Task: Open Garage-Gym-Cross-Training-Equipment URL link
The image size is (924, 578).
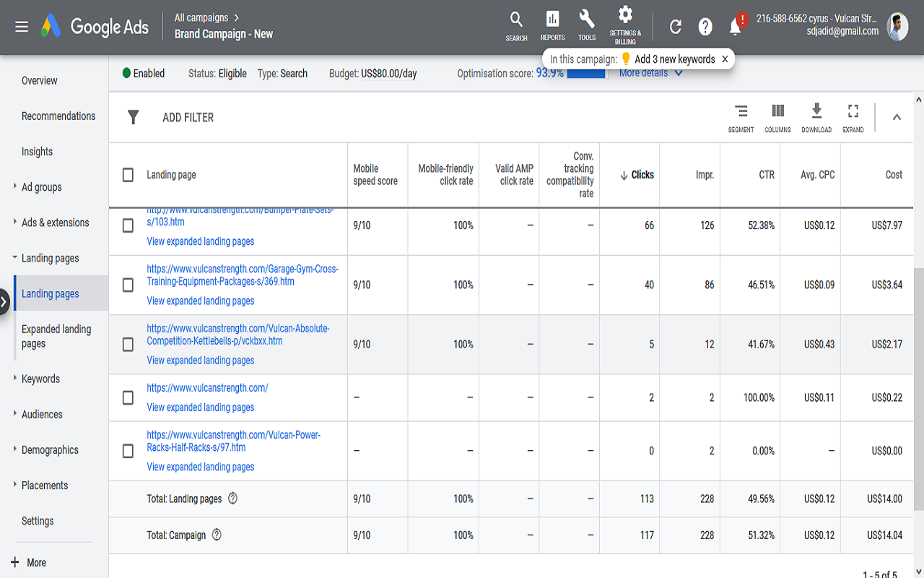Action: pos(243,275)
